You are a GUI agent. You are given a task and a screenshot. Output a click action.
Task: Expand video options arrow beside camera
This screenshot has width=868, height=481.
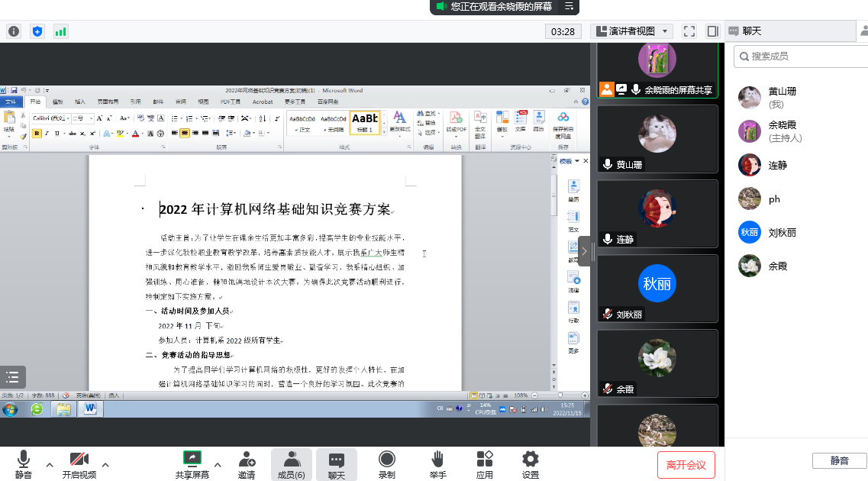pos(105,464)
